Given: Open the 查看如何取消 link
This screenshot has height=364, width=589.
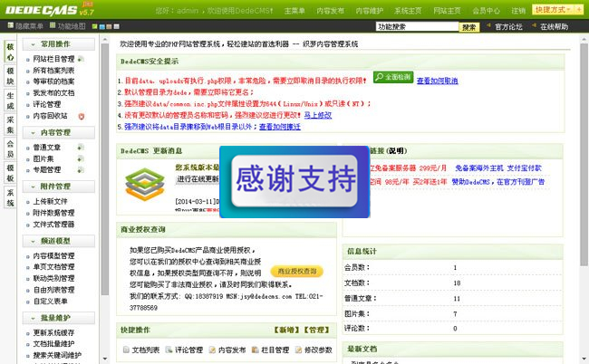Looking at the screenshot, I should click(x=438, y=81).
